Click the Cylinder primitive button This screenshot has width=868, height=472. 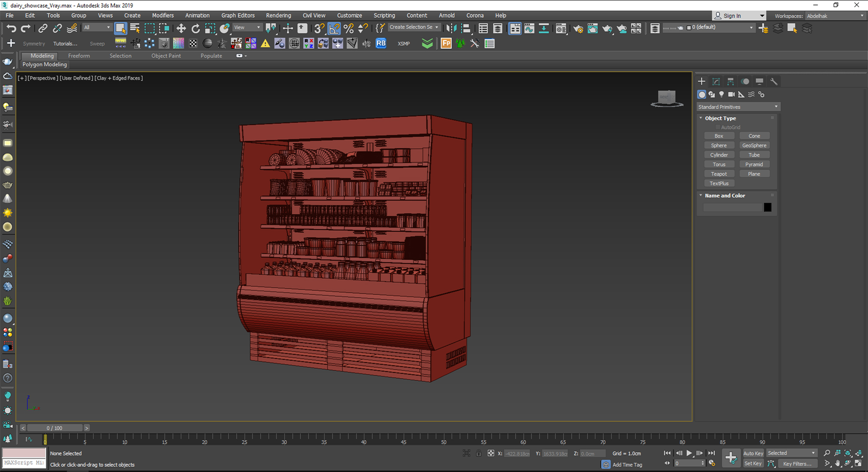719,155
